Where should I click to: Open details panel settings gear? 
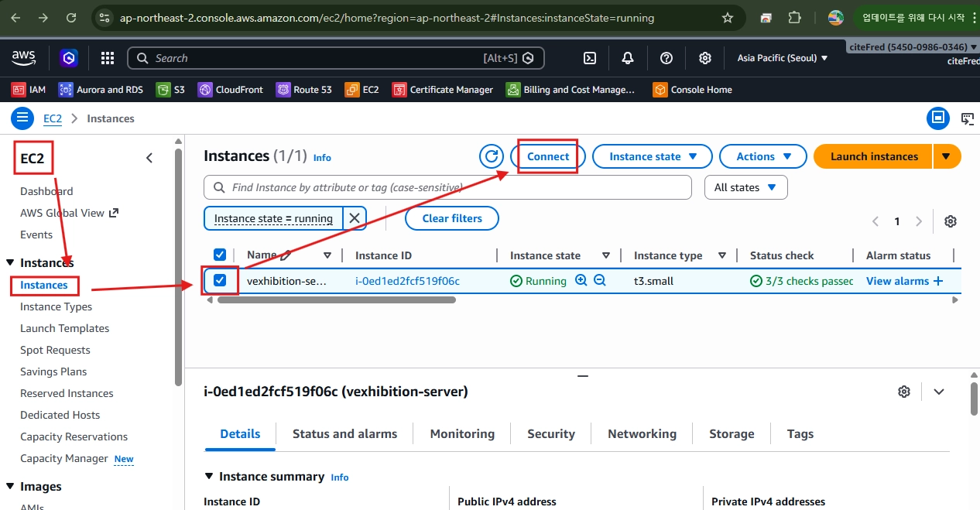(x=904, y=392)
